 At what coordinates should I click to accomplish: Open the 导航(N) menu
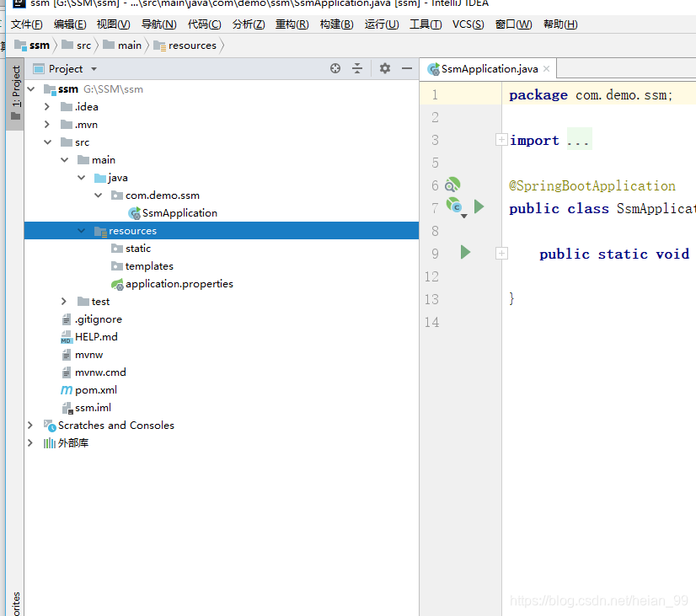tap(159, 24)
